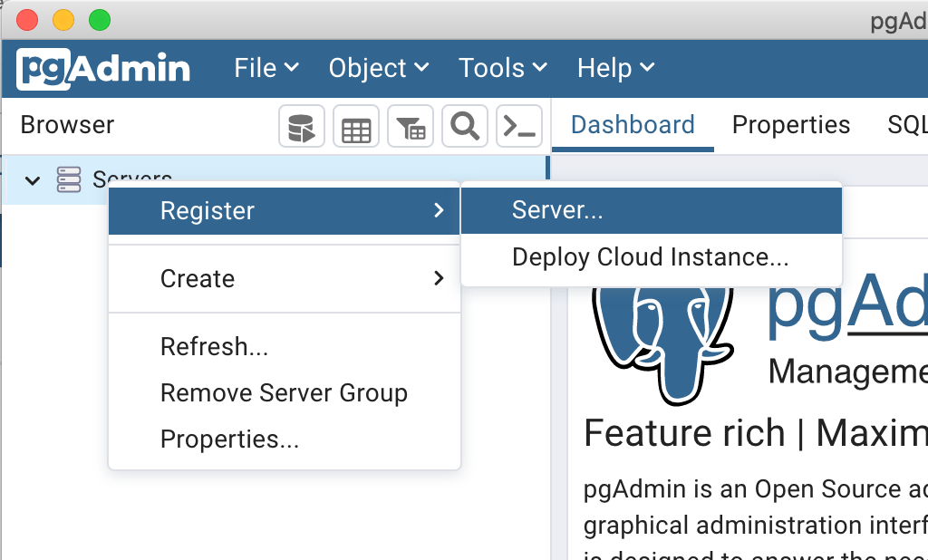
Task: Click the Filtered Rows icon
Action: point(411,127)
